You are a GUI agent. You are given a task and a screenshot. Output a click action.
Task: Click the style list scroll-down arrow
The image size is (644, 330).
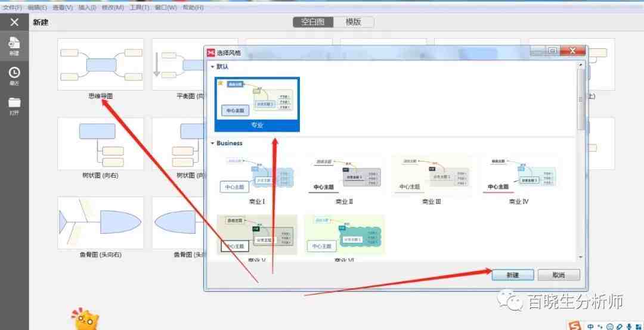580,257
